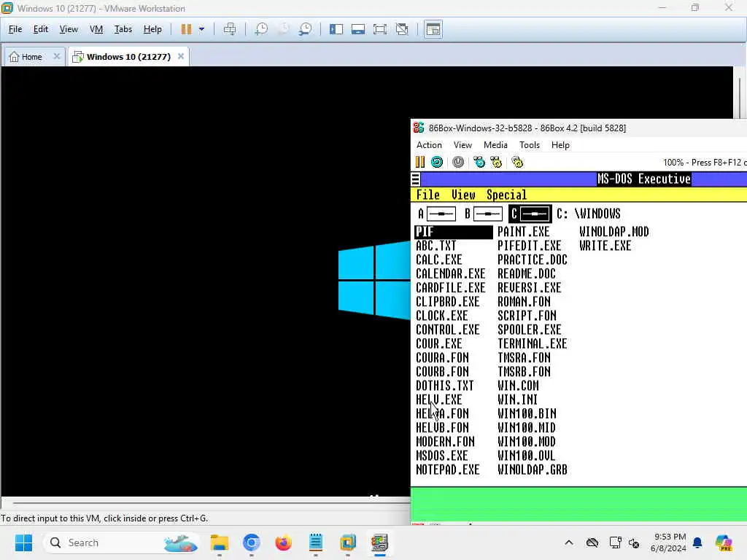Select drive C icon in MS-DOS Executive

[x=530, y=214]
